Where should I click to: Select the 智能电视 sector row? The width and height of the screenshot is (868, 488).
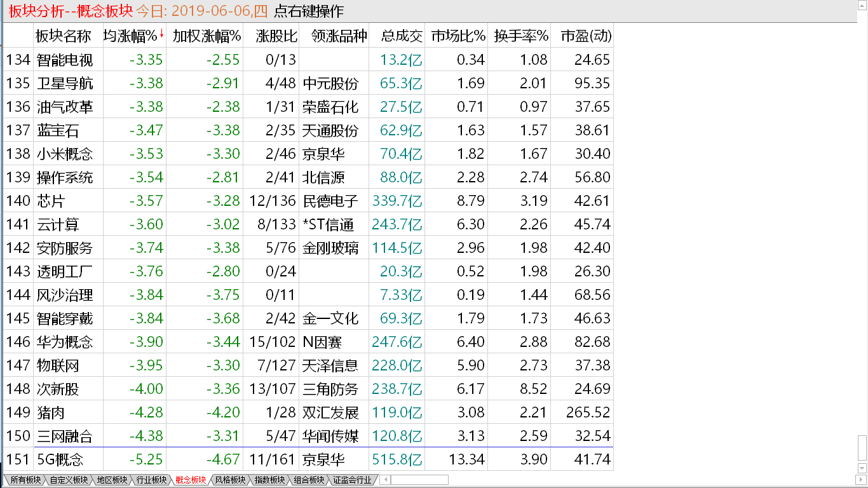tap(308, 60)
